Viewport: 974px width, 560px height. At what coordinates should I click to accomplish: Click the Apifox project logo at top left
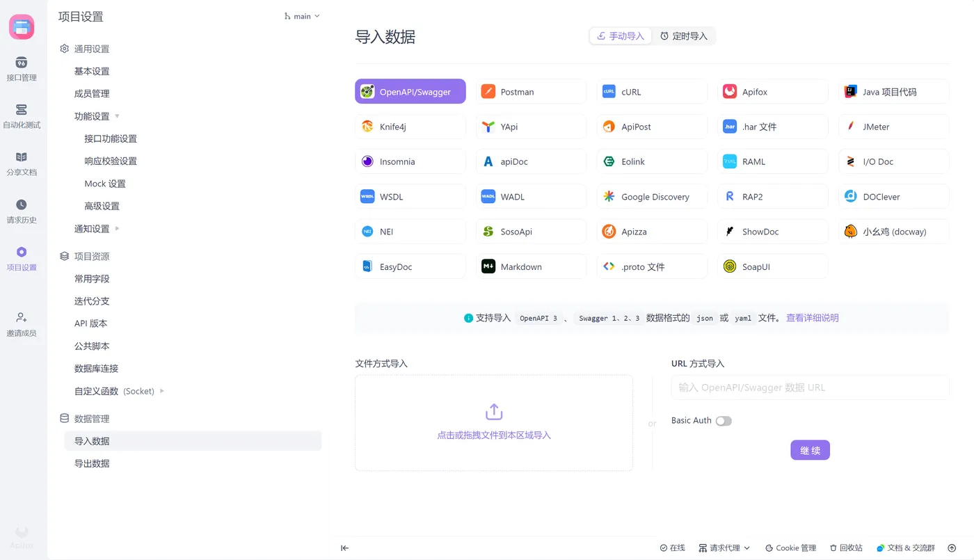(22, 27)
